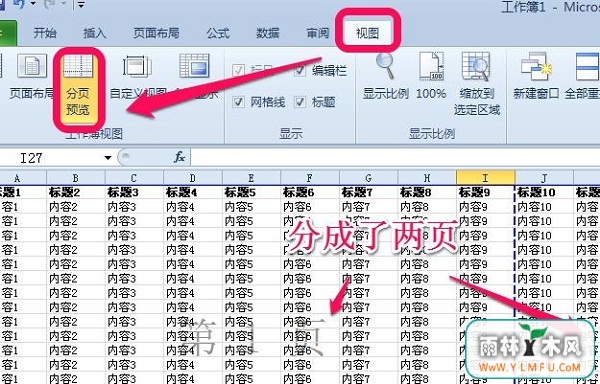This screenshot has width=600, height=384.
Task: Click the Name Box showing I27
Action: point(52,158)
